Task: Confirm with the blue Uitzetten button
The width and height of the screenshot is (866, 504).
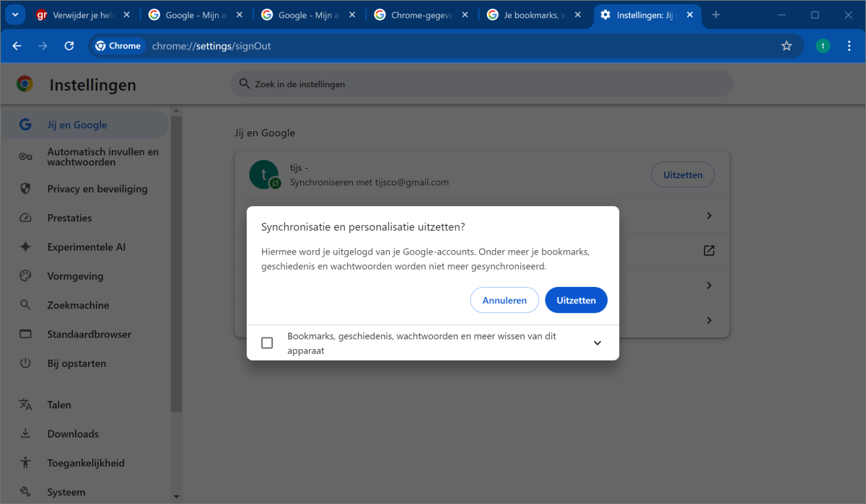Action: 576,300
